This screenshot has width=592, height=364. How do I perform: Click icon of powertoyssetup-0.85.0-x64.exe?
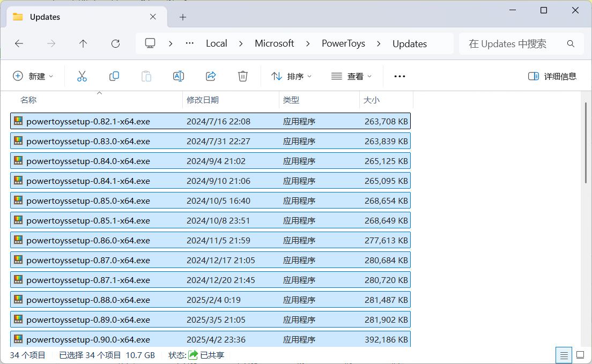(18, 200)
